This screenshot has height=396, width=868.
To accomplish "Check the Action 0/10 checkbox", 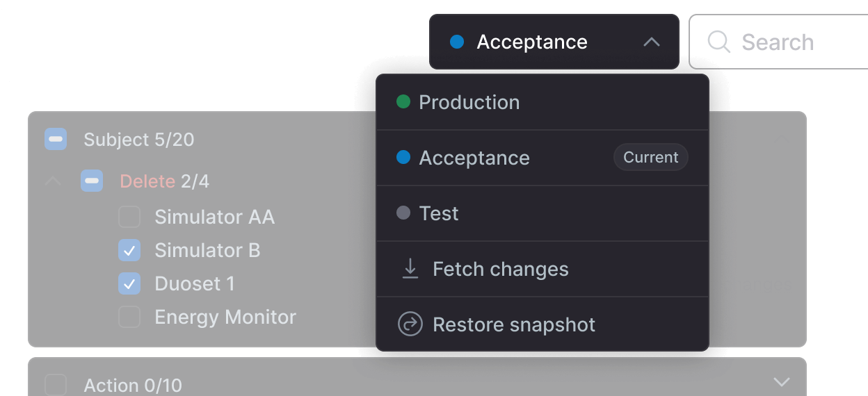I will (56, 385).
